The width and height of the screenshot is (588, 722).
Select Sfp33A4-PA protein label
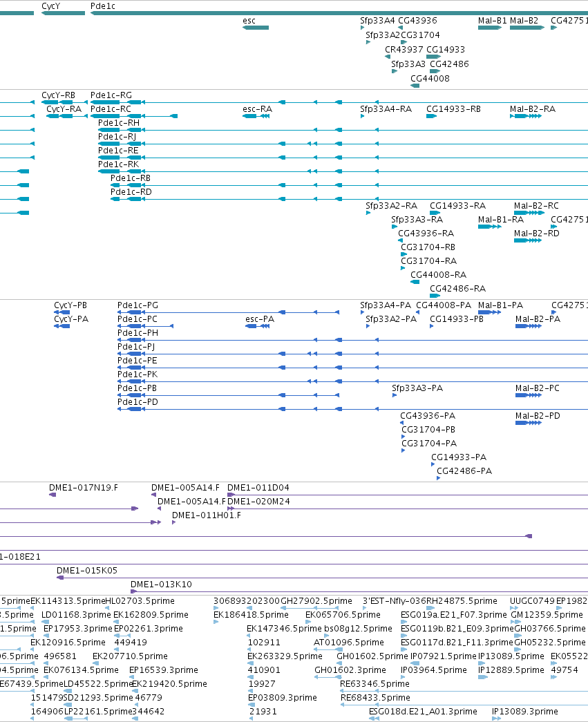pos(386,305)
